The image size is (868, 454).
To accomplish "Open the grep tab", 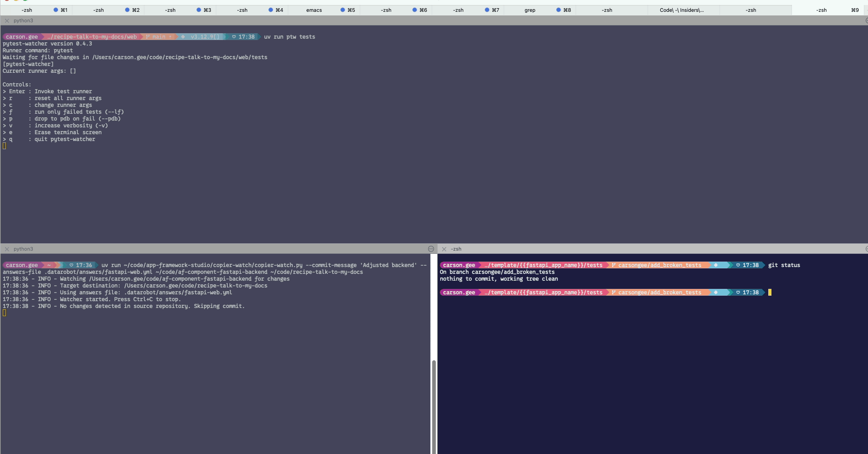I will point(540,10).
